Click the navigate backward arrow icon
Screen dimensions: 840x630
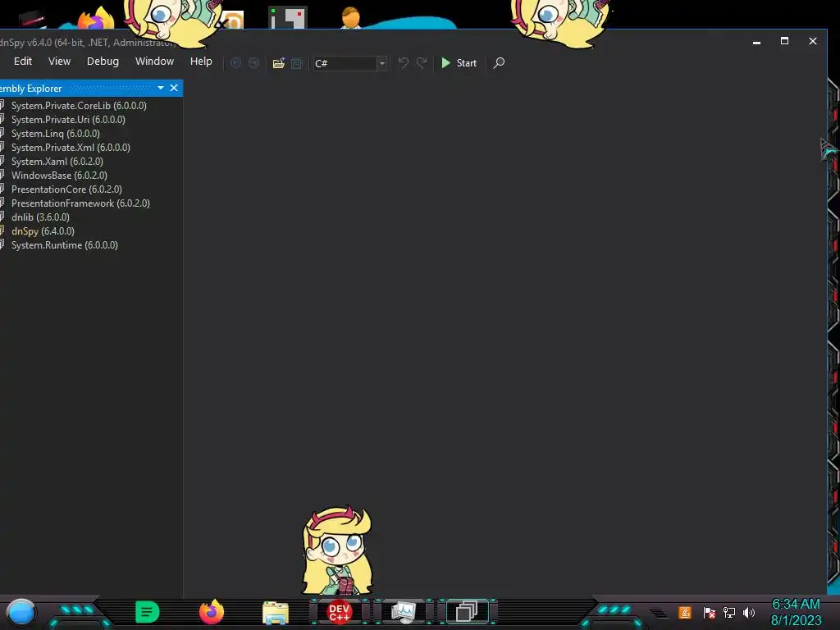pyautogui.click(x=235, y=63)
